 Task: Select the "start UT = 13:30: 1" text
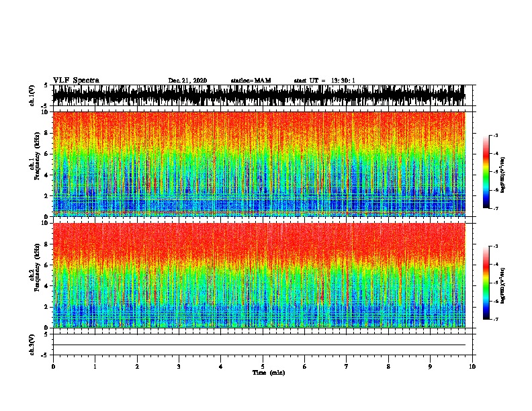click(324, 81)
